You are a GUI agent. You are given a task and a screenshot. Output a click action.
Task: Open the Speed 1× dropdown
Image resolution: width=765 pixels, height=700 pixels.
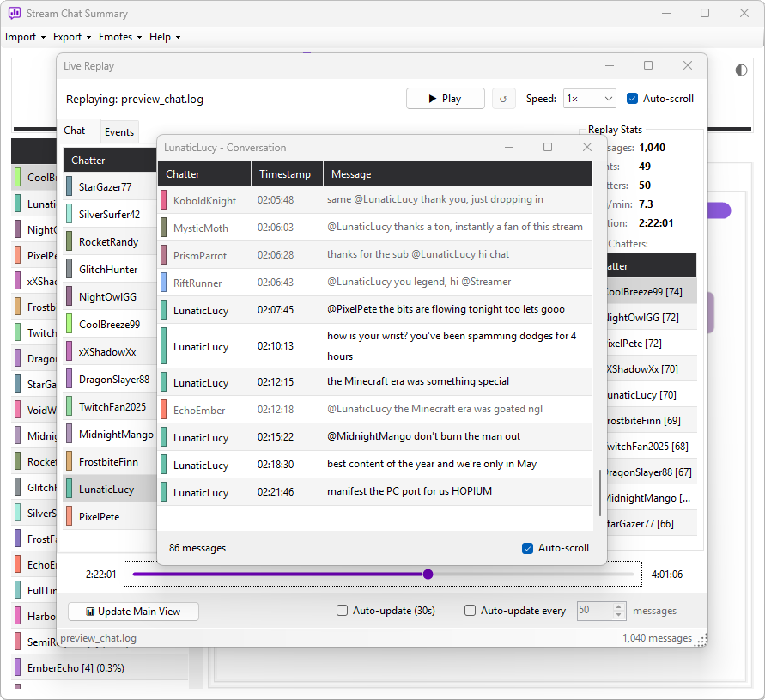coord(589,99)
